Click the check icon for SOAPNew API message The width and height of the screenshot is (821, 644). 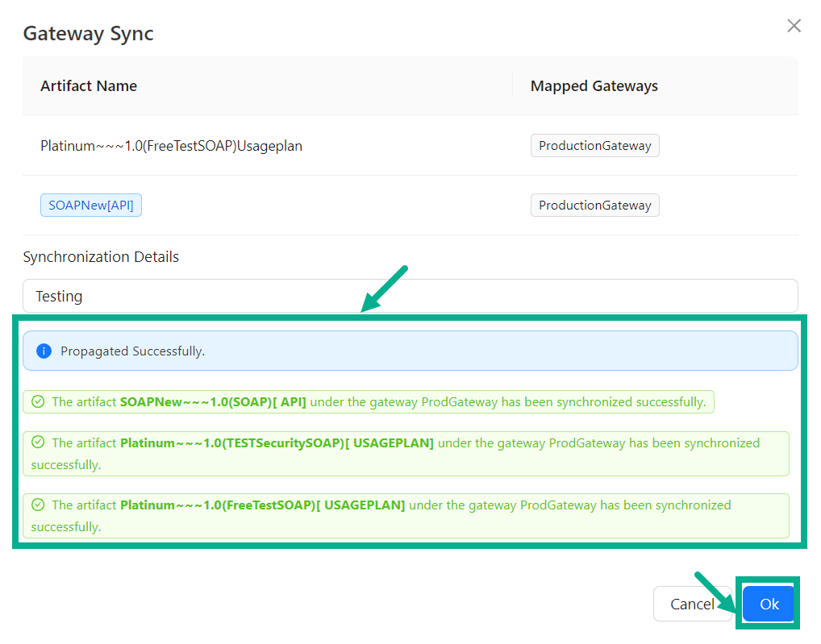[37, 401]
